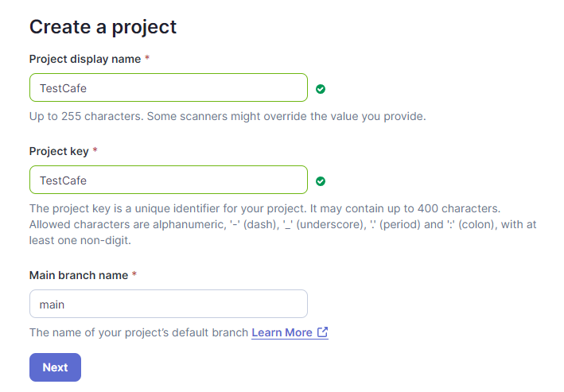Open the Learn More link
564x392 pixels.
(x=282, y=332)
